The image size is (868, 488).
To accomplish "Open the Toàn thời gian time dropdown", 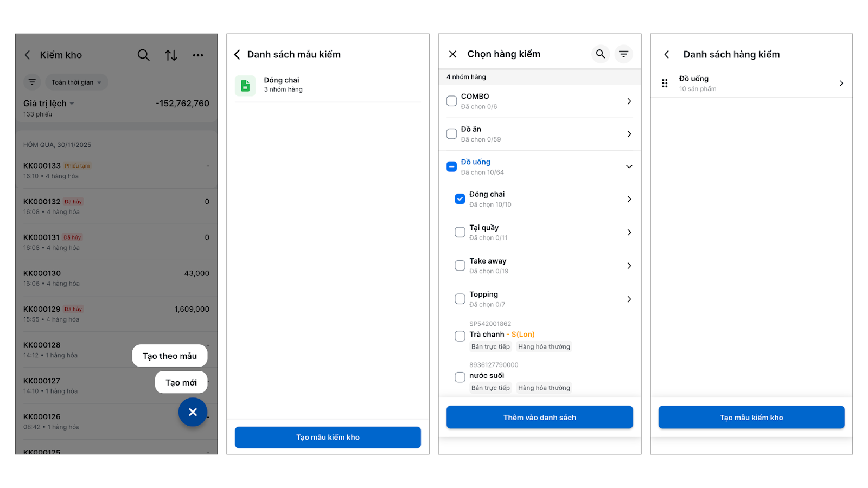I will coord(76,82).
